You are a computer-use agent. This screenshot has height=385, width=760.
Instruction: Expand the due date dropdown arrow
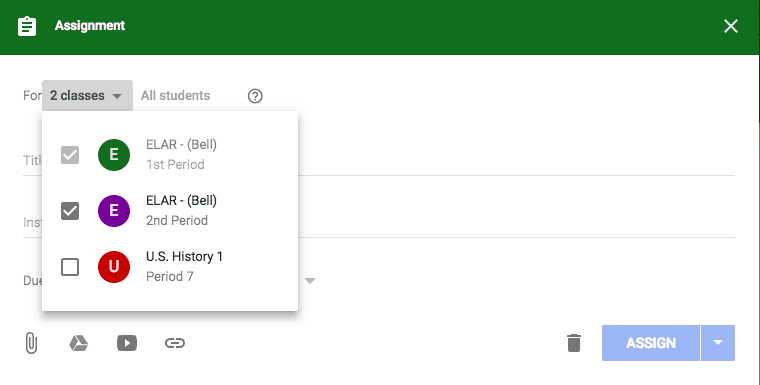[x=310, y=280]
